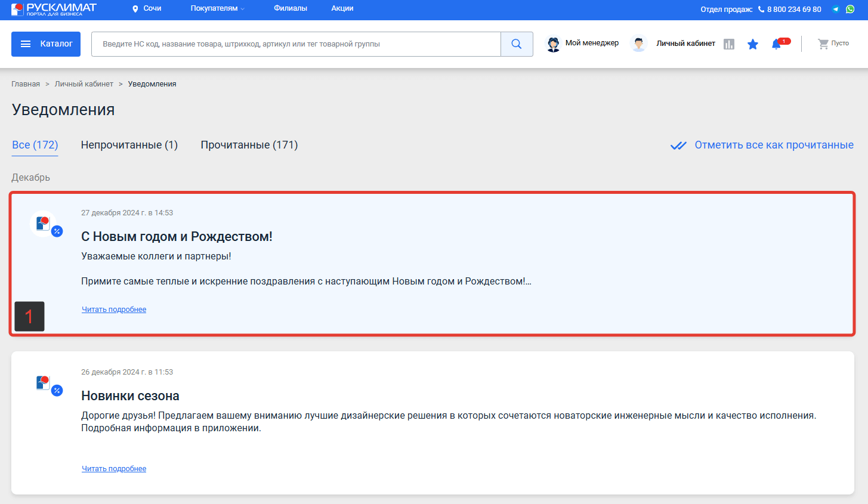Open the Каталог button
Image resolution: width=868 pixels, height=504 pixels.
pos(46,44)
